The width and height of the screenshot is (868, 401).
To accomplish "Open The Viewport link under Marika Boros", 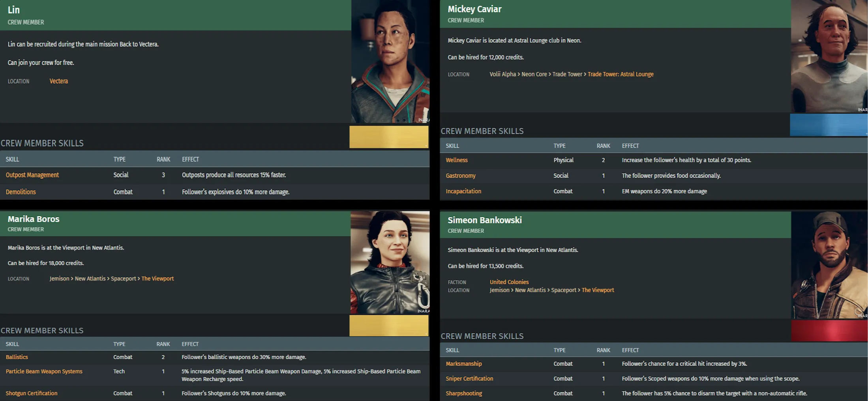I will 157,279.
